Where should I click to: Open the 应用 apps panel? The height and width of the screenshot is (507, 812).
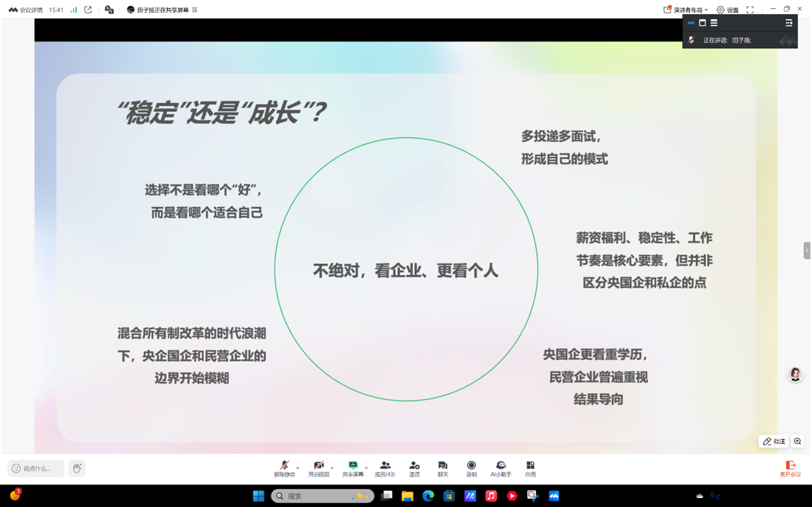(x=530, y=468)
